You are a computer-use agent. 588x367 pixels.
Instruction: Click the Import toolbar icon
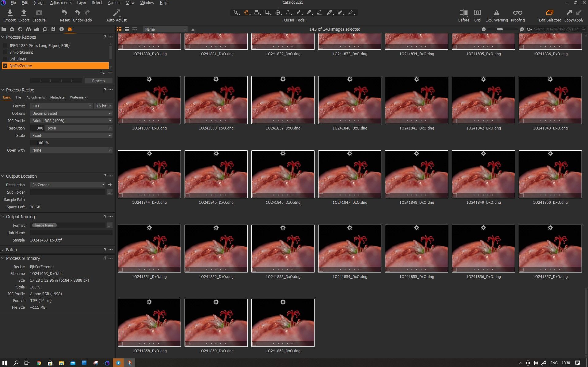click(x=10, y=13)
